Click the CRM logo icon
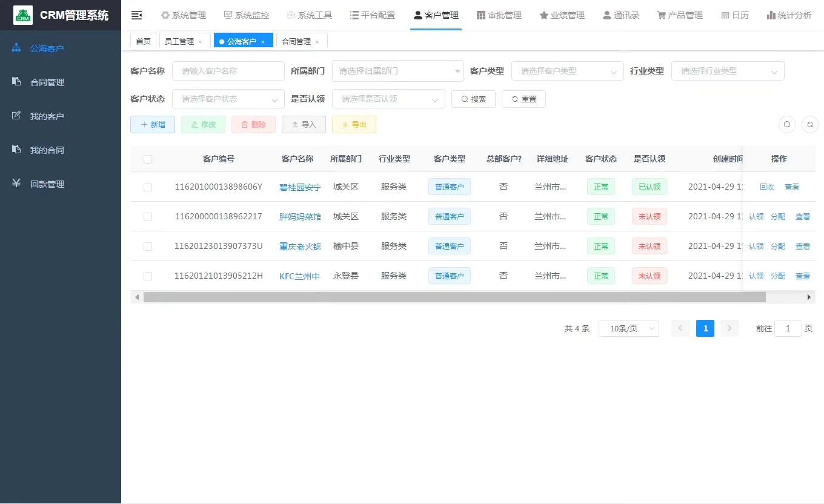Viewport: 824px width, 504px height. [23, 15]
